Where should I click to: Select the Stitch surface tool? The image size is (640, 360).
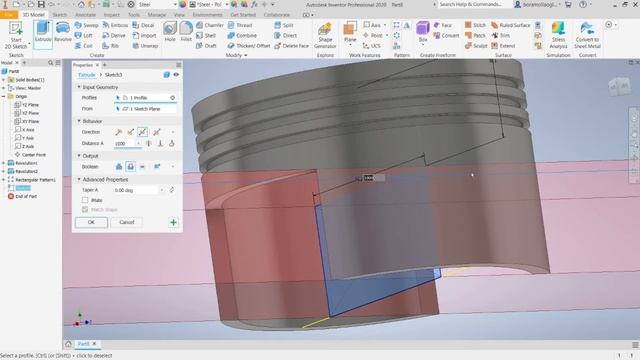point(476,25)
